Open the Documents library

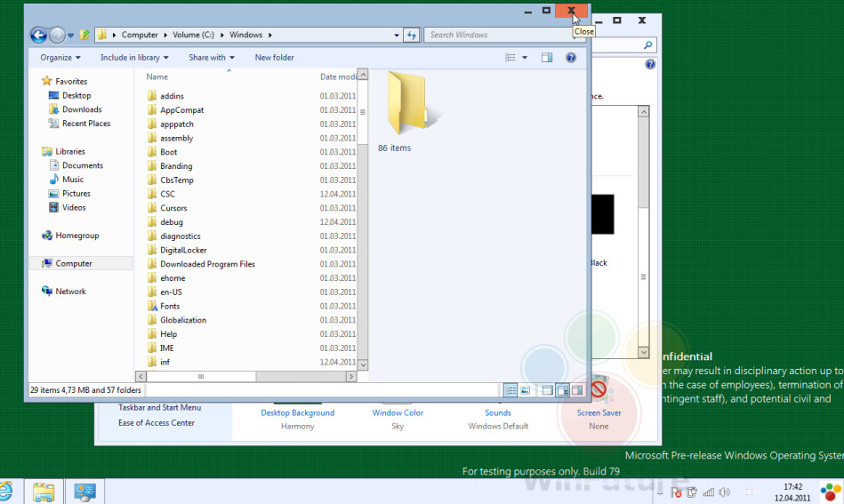click(x=76, y=165)
